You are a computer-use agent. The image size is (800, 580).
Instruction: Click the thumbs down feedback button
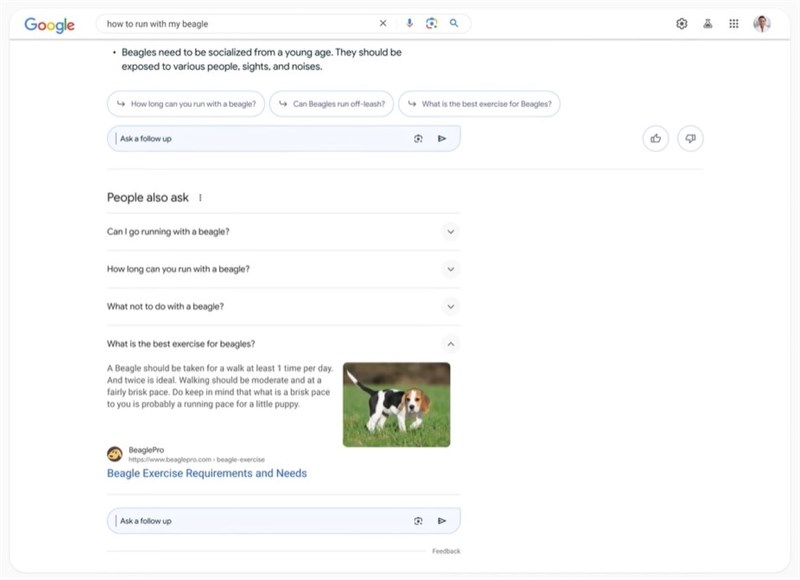[x=690, y=139]
